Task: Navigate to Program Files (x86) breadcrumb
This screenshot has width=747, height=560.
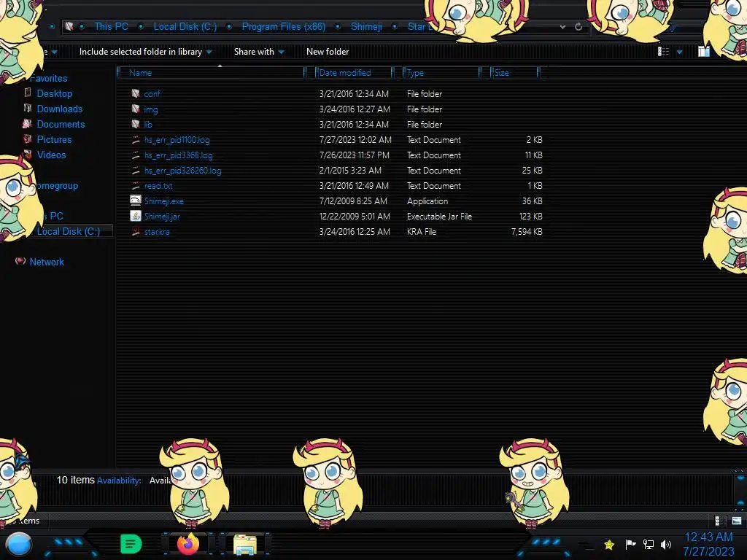Action: tap(284, 27)
